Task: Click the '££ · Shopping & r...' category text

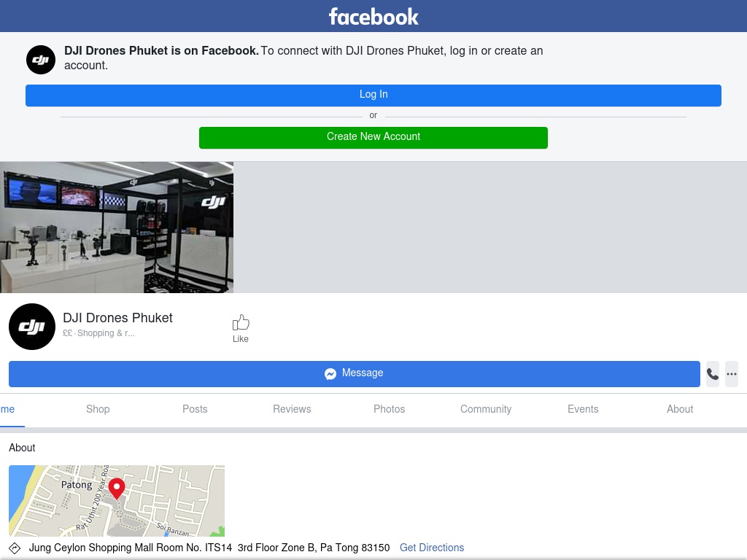Action: coord(98,333)
